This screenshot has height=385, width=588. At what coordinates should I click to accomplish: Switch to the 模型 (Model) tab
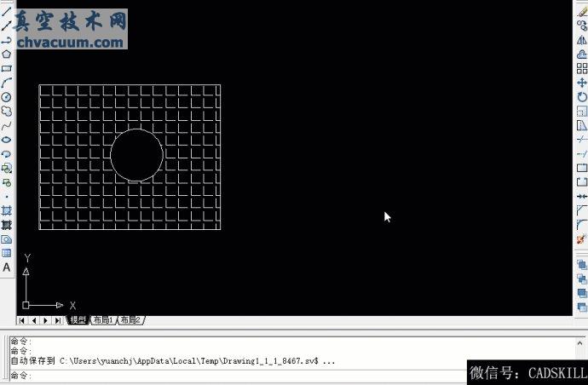78,320
